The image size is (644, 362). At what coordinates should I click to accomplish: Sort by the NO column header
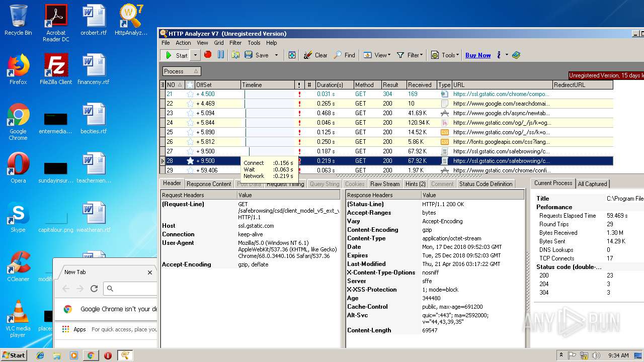pyautogui.click(x=175, y=85)
